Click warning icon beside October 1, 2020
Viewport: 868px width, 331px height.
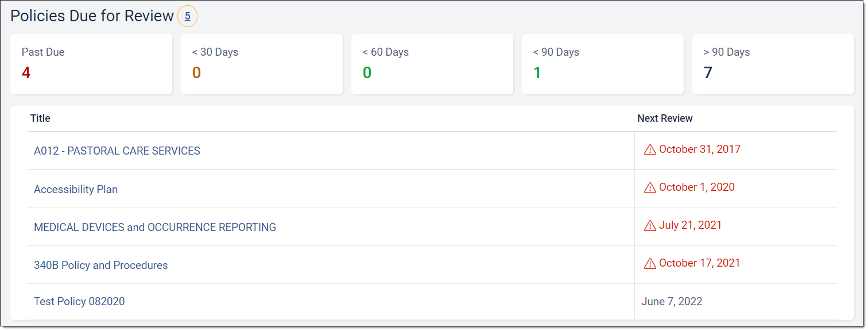(x=650, y=188)
